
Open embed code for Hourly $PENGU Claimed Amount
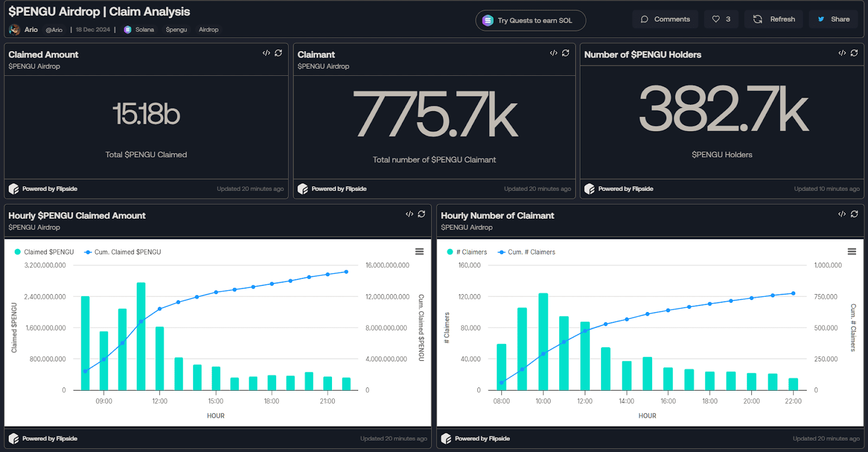409,214
